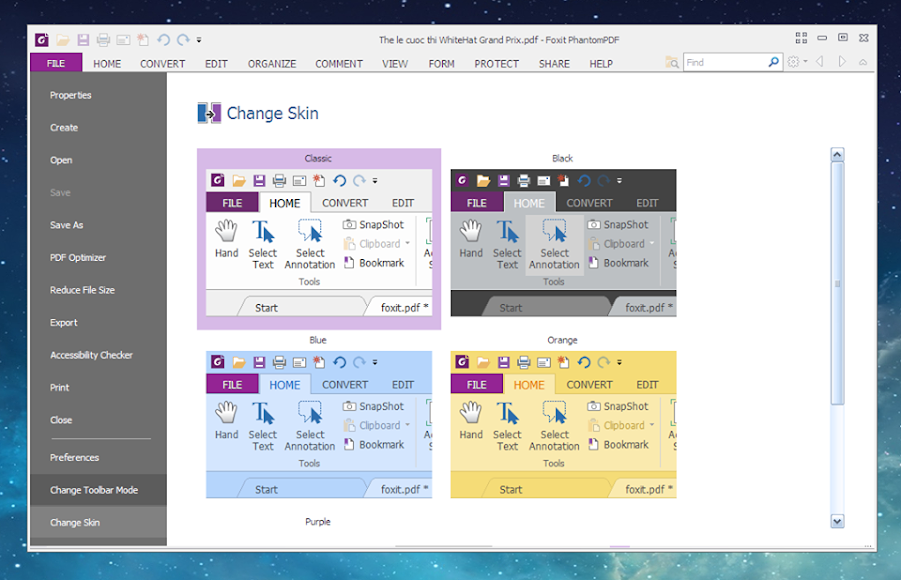Switch to the HELP tab
The height and width of the screenshot is (580, 901).
click(x=601, y=64)
